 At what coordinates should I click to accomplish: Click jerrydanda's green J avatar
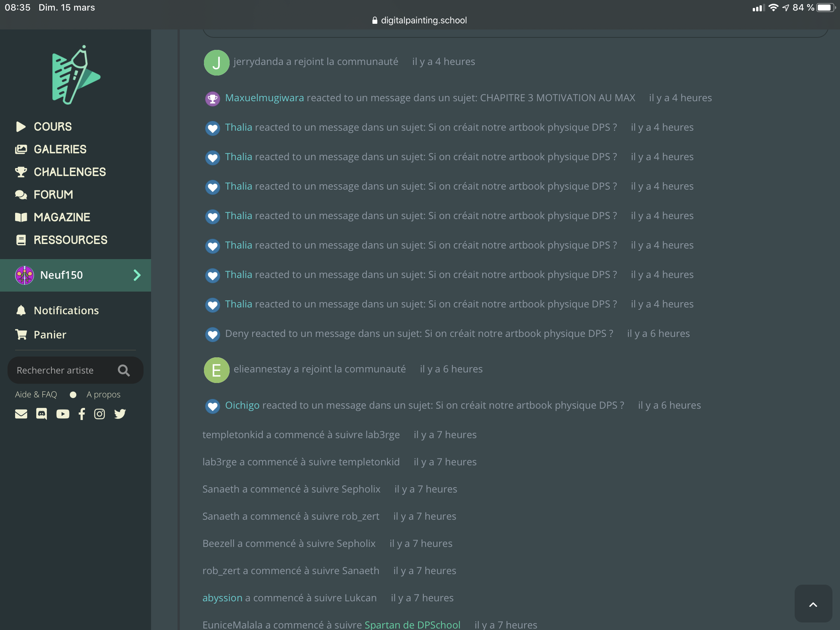click(216, 63)
